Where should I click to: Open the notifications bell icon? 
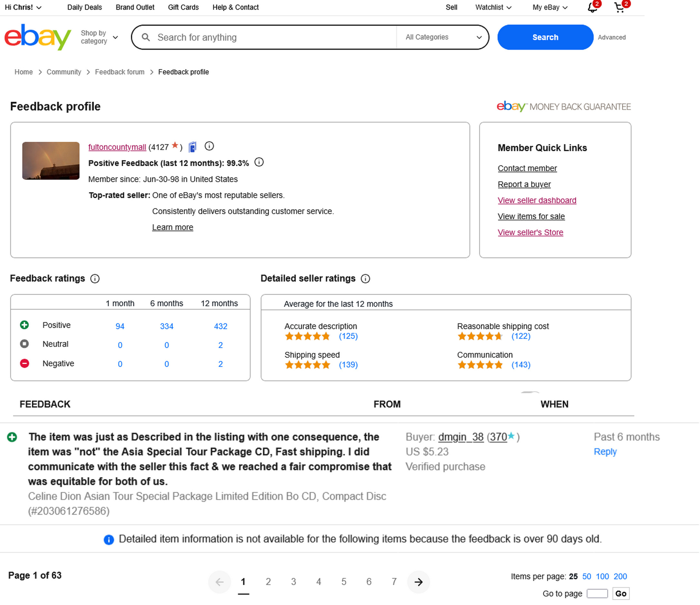593,7
